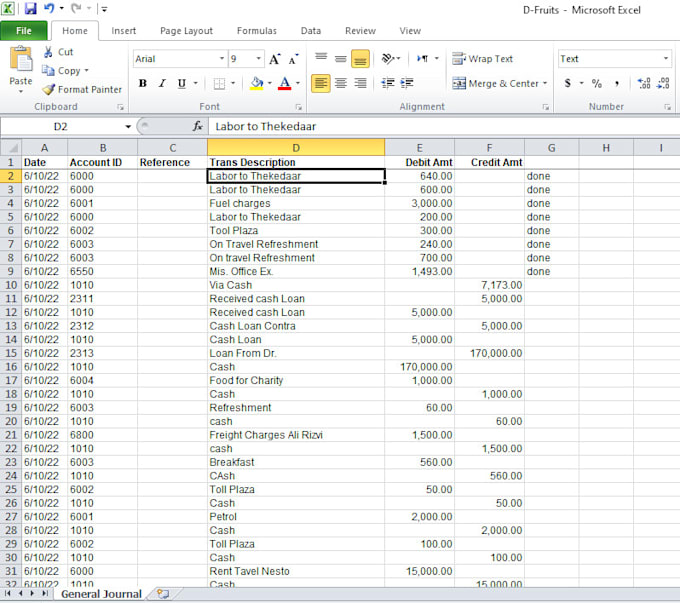Toggle bold formatting
Screen dimensions: 680x603
[x=143, y=84]
